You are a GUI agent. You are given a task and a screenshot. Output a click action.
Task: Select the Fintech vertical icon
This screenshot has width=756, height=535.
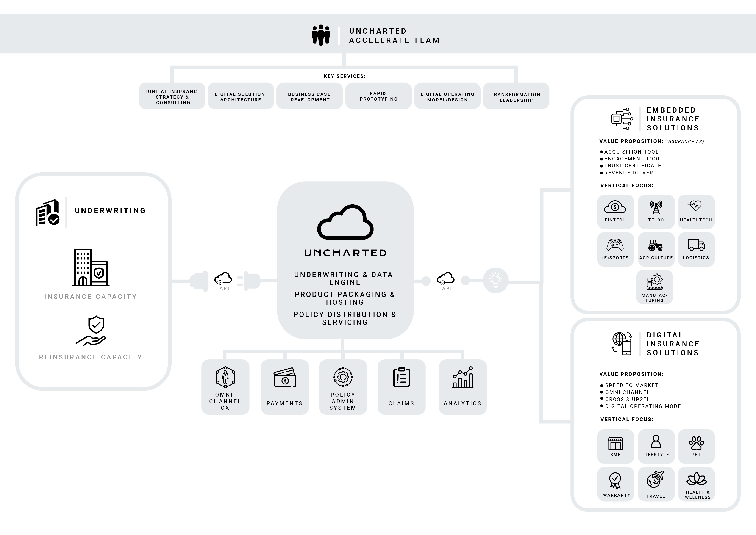tap(615, 207)
